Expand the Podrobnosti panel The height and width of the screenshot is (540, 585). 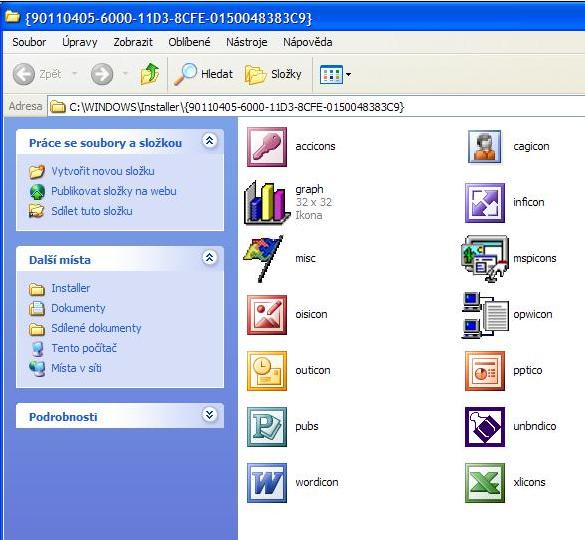click(x=210, y=415)
